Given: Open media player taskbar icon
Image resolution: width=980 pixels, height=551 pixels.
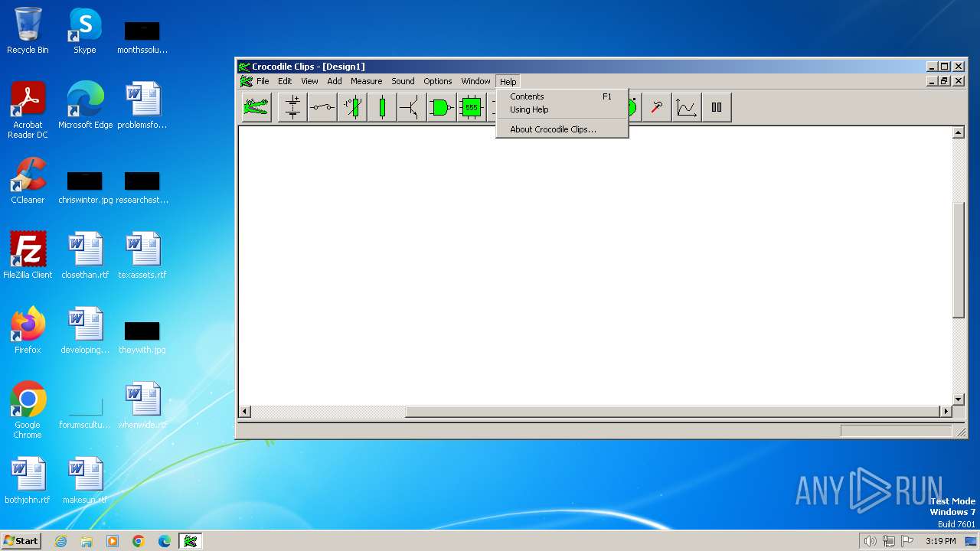Looking at the screenshot, I should pos(113,541).
